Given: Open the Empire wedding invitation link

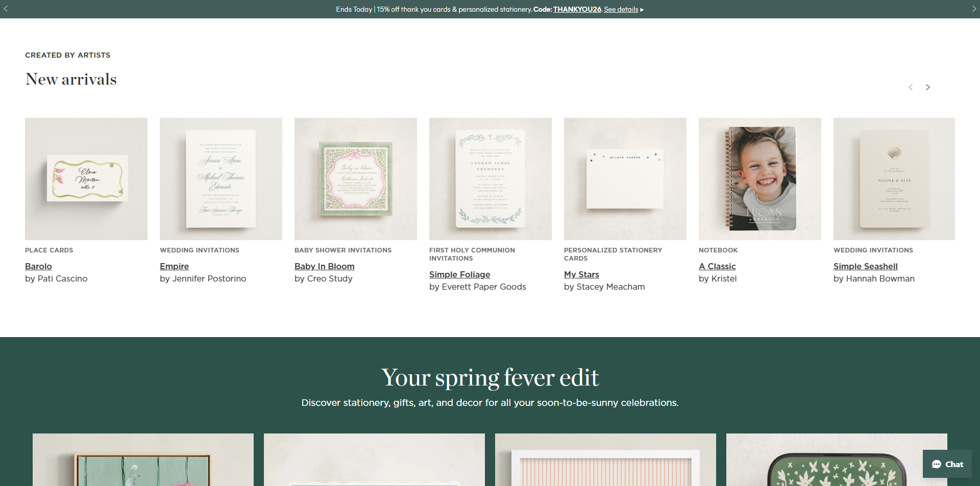Looking at the screenshot, I should coord(174,266).
